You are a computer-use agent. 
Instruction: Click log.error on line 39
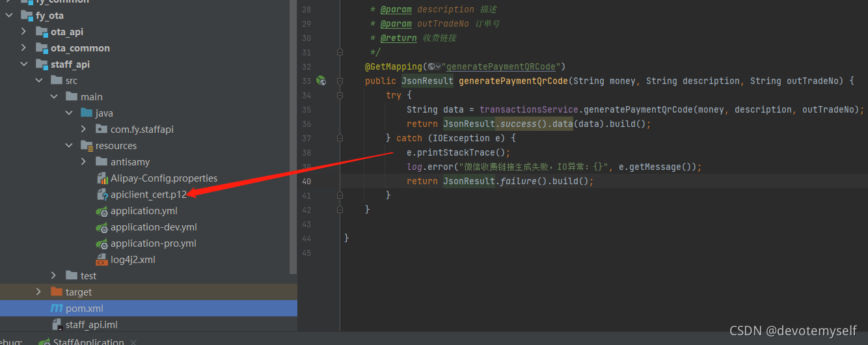tap(427, 167)
